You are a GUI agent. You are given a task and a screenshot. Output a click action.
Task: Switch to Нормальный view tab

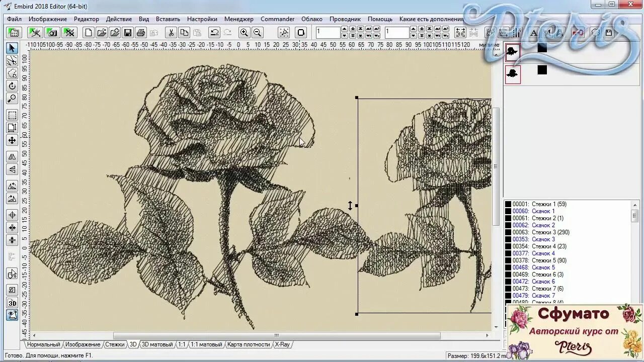(x=43, y=344)
